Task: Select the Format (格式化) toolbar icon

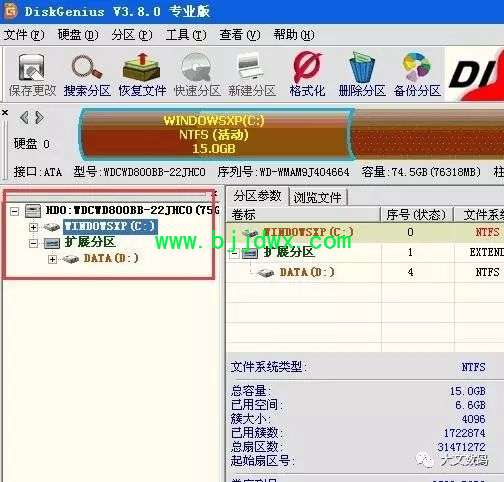Action: click(x=307, y=74)
